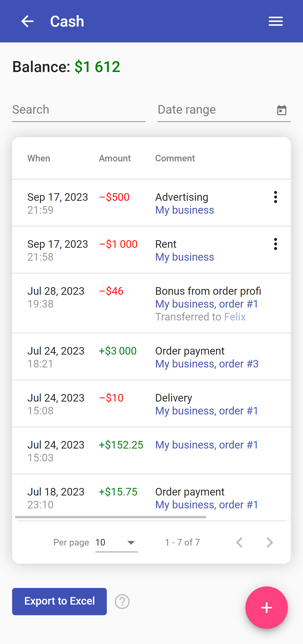Open My business link under Advertising
This screenshot has width=303, height=644.
(185, 210)
